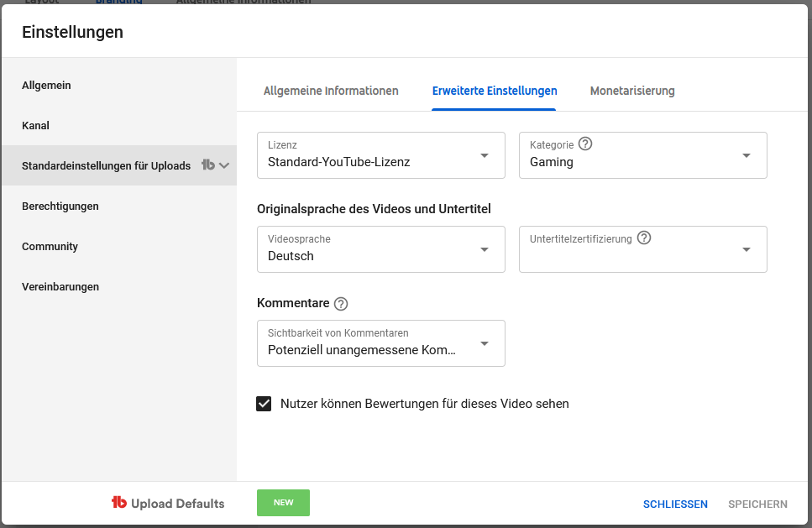812x528 pixels.
Task: Select the Erweiterte Einstellungen tab
Action: pyautogui.click(x=494, y=91)
